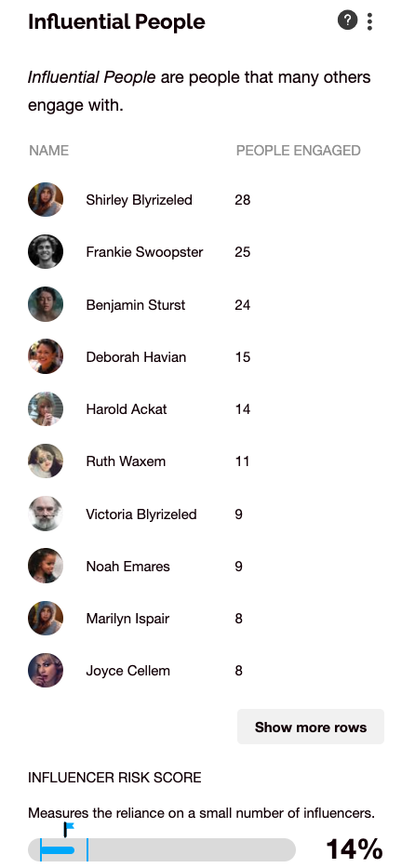Select Ruth Waxem's avatar image
The image size is (415, 868).
pos(46,461)
